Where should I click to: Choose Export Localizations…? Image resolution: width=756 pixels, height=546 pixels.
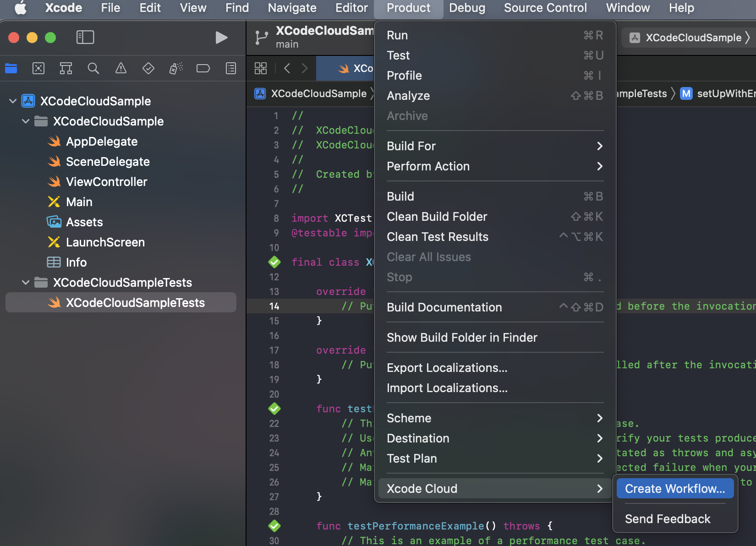495,368
